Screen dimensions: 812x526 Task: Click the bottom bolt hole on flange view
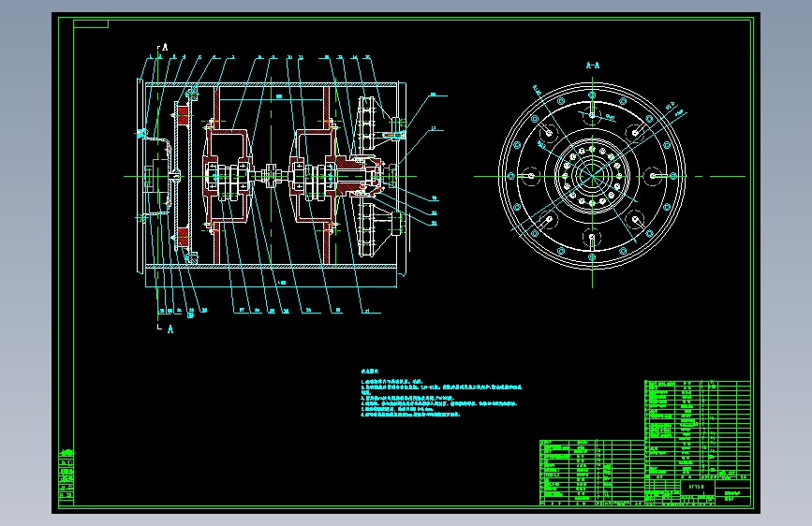[x=593, y=257]
